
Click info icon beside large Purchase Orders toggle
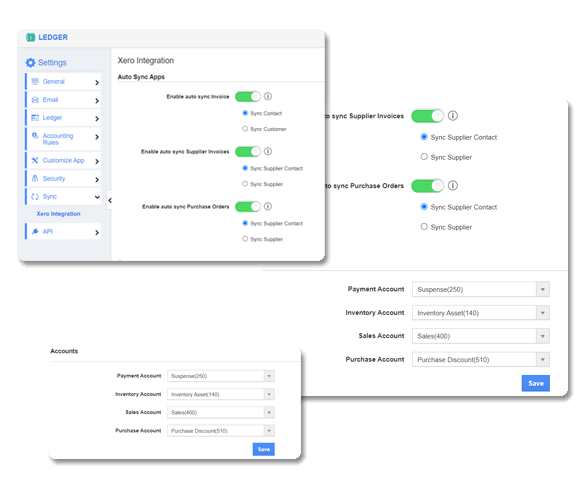pos(453,185)
